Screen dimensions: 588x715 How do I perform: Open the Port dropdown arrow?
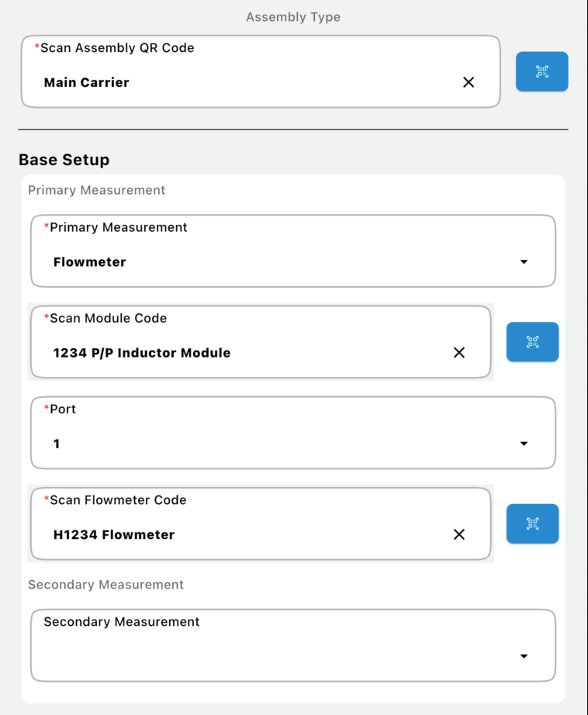(x=524, y=444)
